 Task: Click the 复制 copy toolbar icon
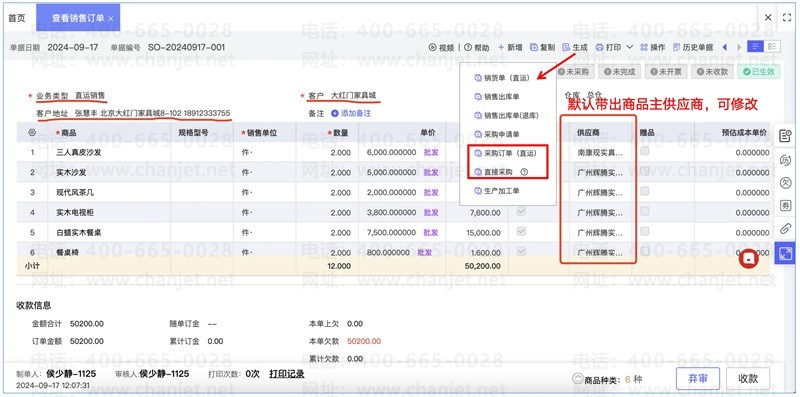point(534,47)
